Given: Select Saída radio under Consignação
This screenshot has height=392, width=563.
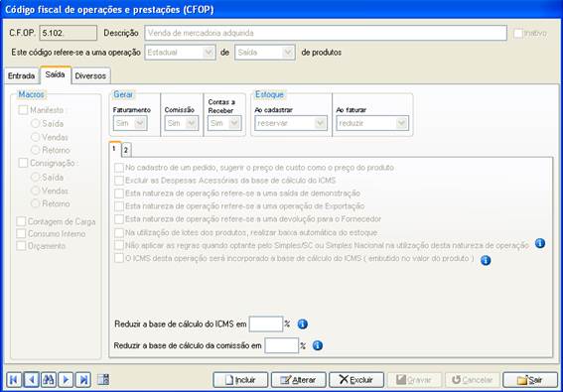Looking at the screenshot, I should [35, 178].
